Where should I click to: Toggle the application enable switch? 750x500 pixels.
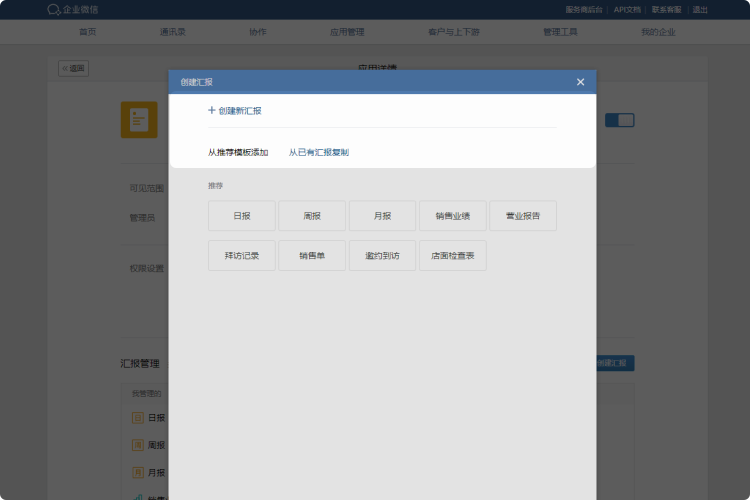619,120
